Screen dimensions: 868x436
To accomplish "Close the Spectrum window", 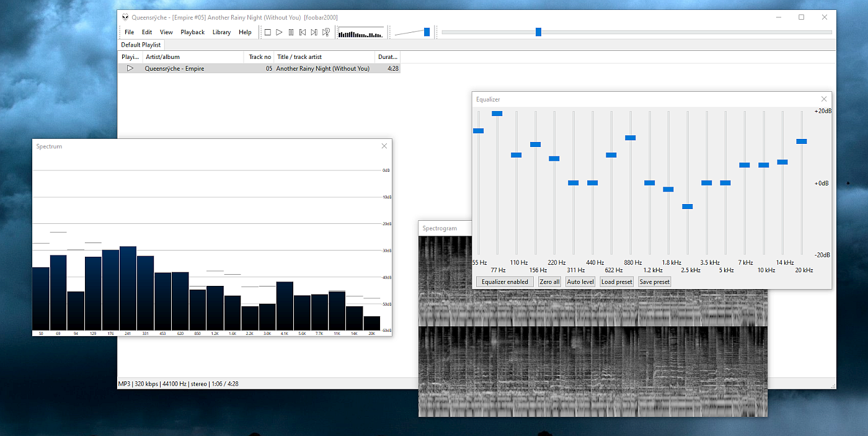I will pyautogui.click(x=384, y=146).
